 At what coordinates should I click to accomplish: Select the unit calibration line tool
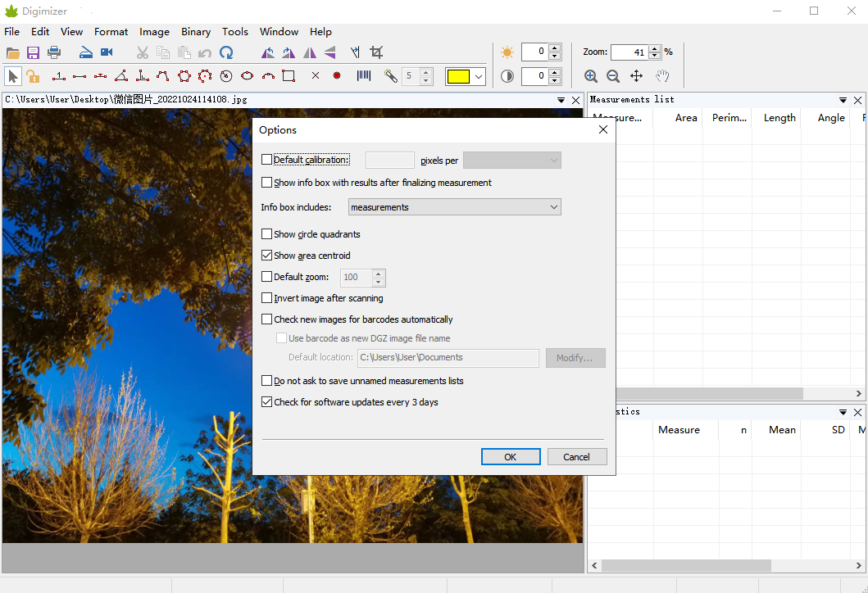59,76
